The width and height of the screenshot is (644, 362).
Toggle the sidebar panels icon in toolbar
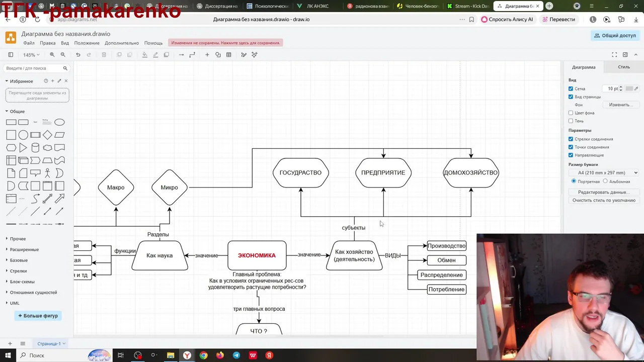pos(11,55)
